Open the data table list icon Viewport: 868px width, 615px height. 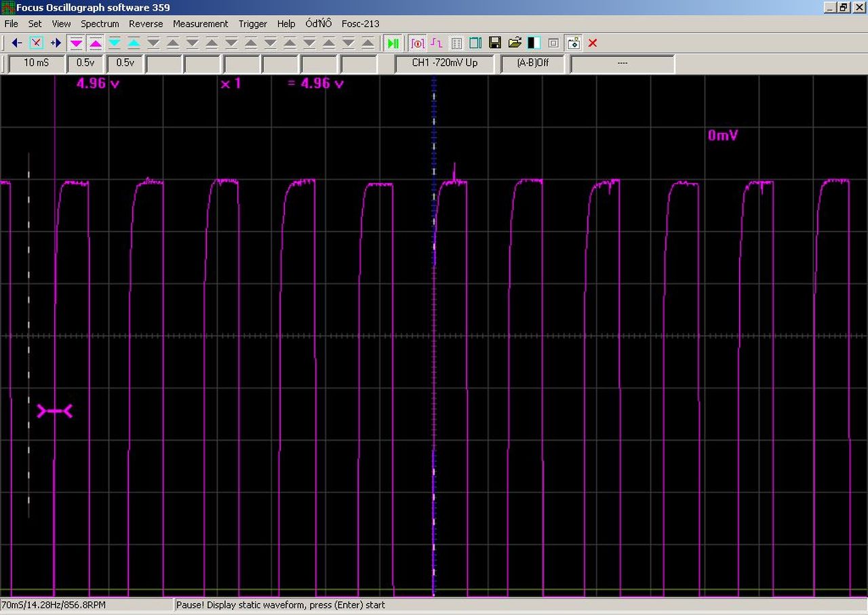click(x=456, y=43)
